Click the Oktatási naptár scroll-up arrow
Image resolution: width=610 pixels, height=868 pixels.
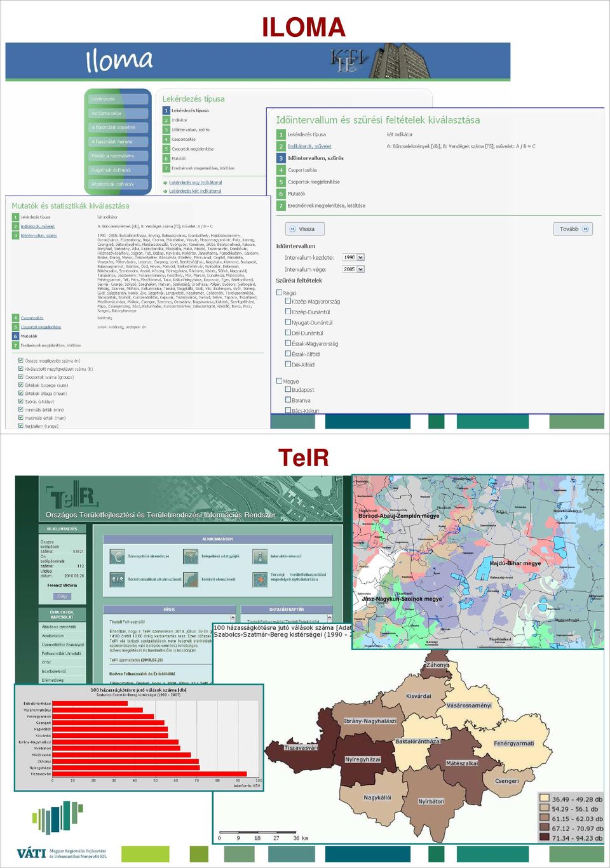pyautogui.click(x=329, y=618)
